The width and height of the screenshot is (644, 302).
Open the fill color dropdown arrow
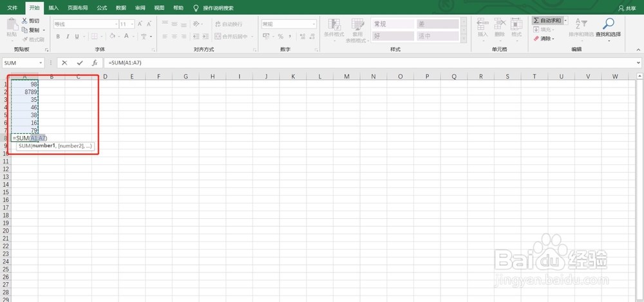click(118, 37)
